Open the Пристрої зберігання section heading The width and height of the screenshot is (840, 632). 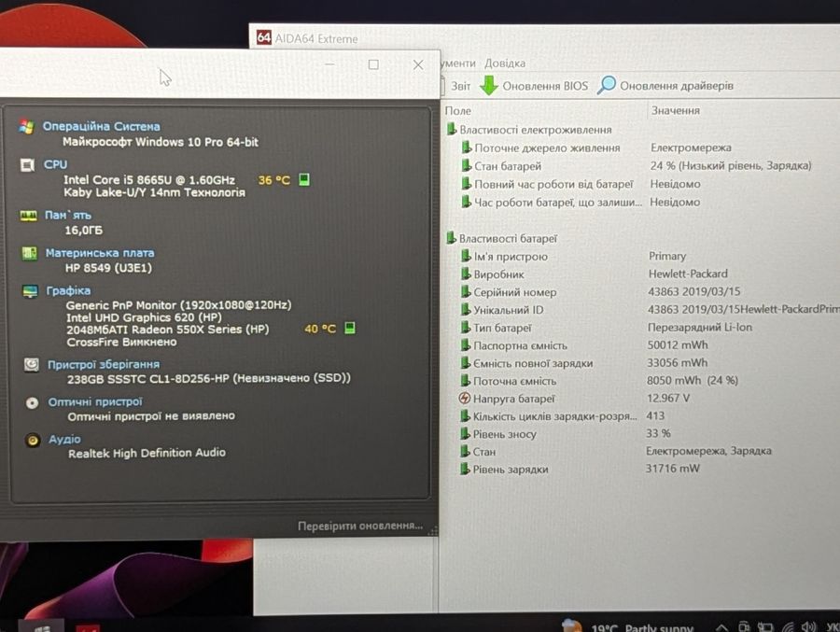point(104,364)
